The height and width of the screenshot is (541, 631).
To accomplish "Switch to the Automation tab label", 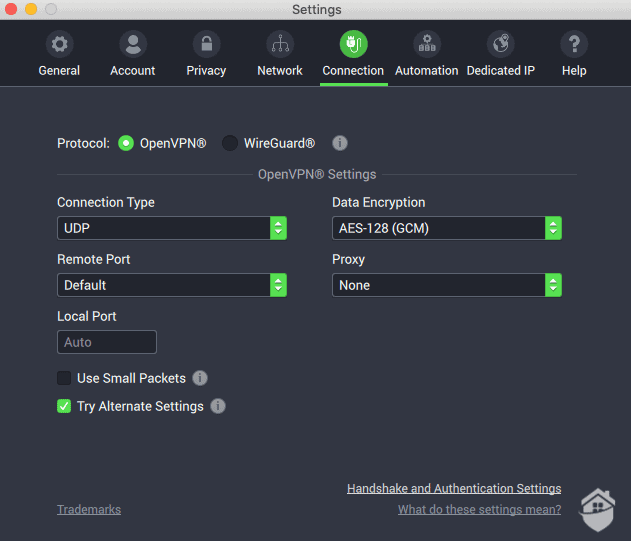I will (427, 71).
